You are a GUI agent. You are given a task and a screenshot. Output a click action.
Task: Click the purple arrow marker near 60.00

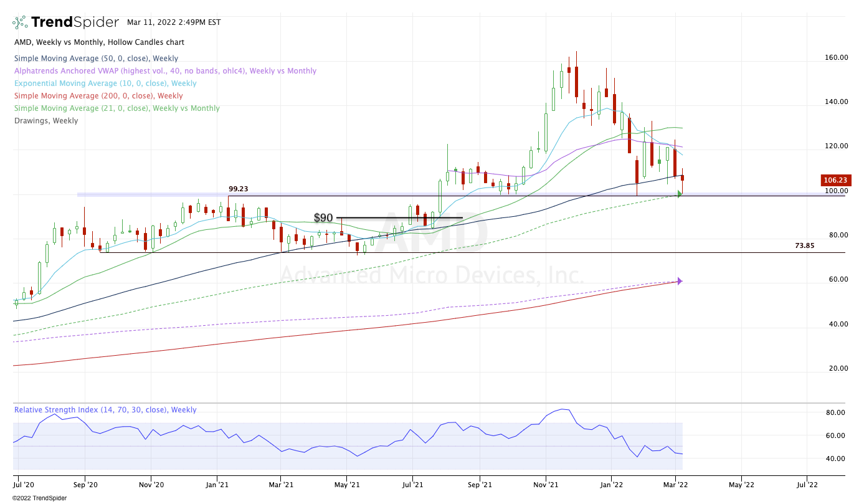(680, 281)
